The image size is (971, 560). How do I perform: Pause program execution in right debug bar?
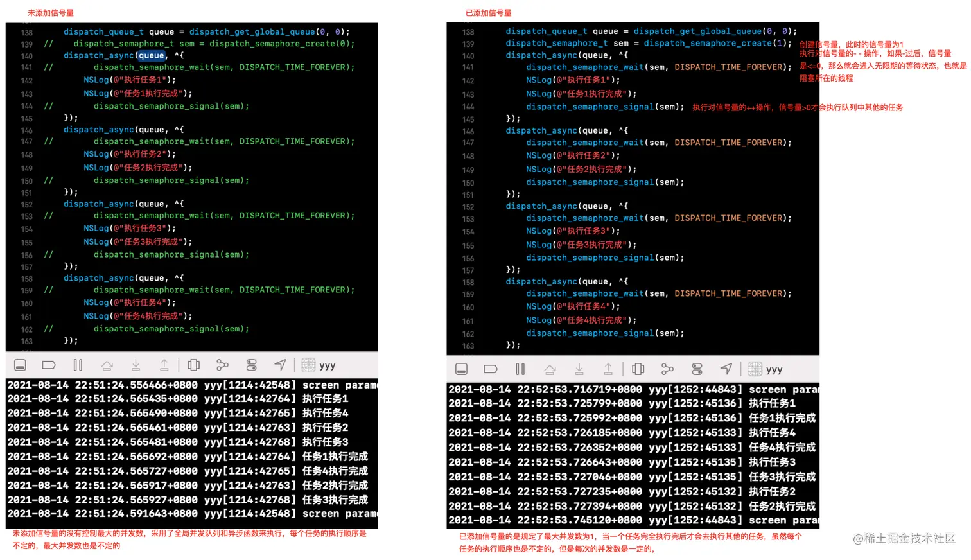[520, 369]
